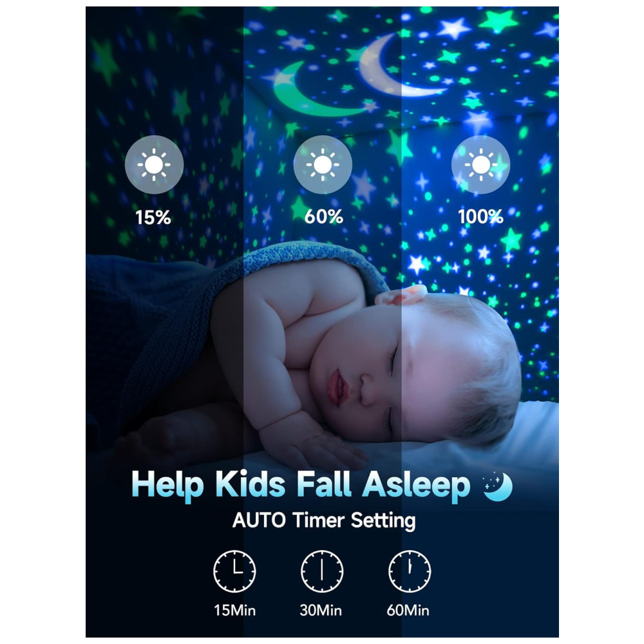
Task: Pick the 60Min timer clock icon
Action: [410, 571]
